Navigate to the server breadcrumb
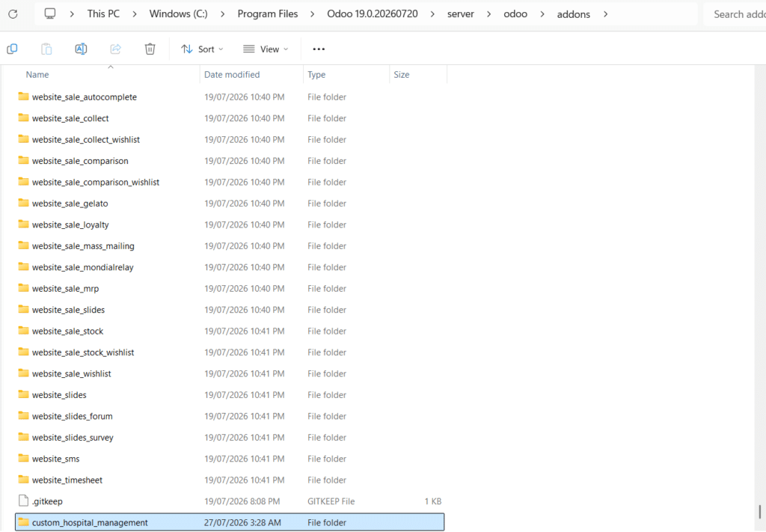Viewport: 766px width, 532px height. point(461,14)
